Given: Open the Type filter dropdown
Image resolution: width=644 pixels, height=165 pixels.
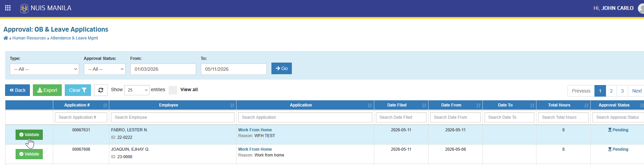Looking at the screenshot, I should pyautogui.click(x=44, y=69).
